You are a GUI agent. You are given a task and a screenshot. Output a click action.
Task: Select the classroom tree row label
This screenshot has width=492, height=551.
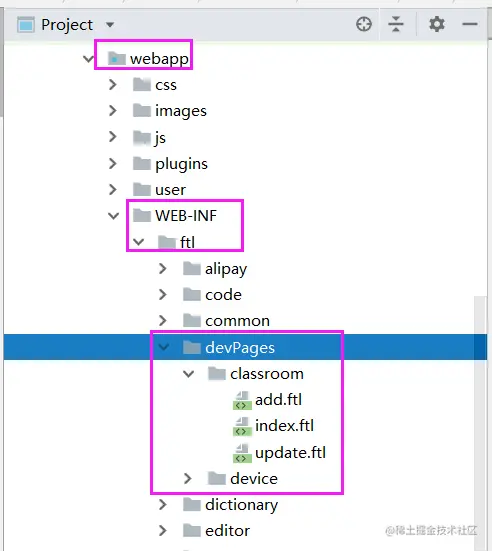tap(267, 374)
